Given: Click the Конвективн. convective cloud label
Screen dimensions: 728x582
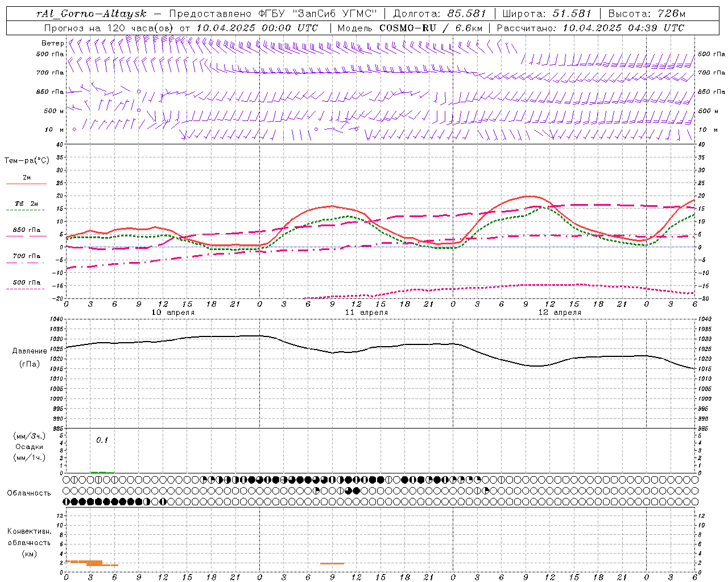Looking at the screenshot, I should tap(29, 531).
